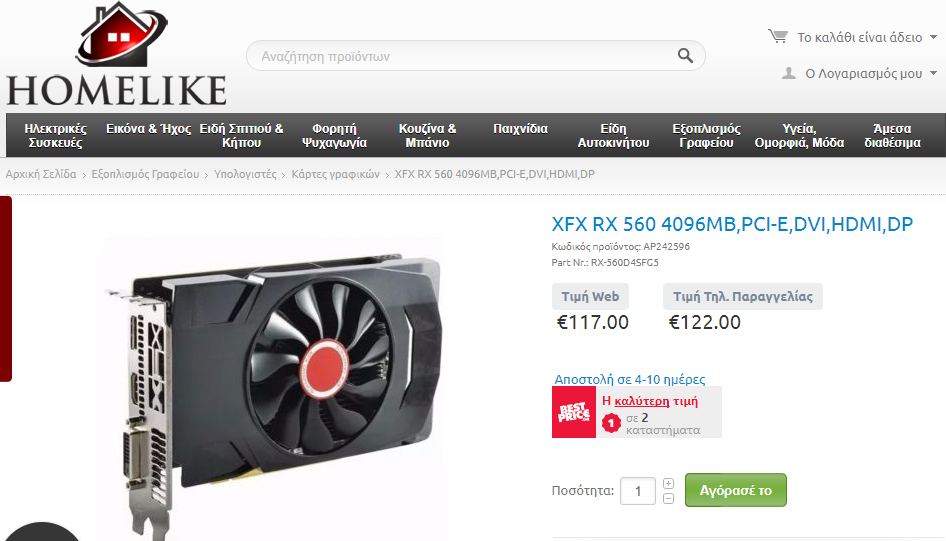The image size is (946, 541).
Task: Open Παιχνίδια menu
Action: tap(520, 128)
